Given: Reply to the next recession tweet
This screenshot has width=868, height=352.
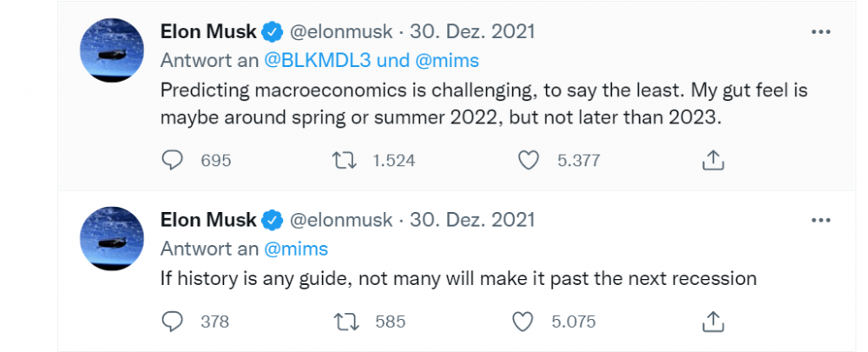Looking at the screenshot, I should point(174,322).
